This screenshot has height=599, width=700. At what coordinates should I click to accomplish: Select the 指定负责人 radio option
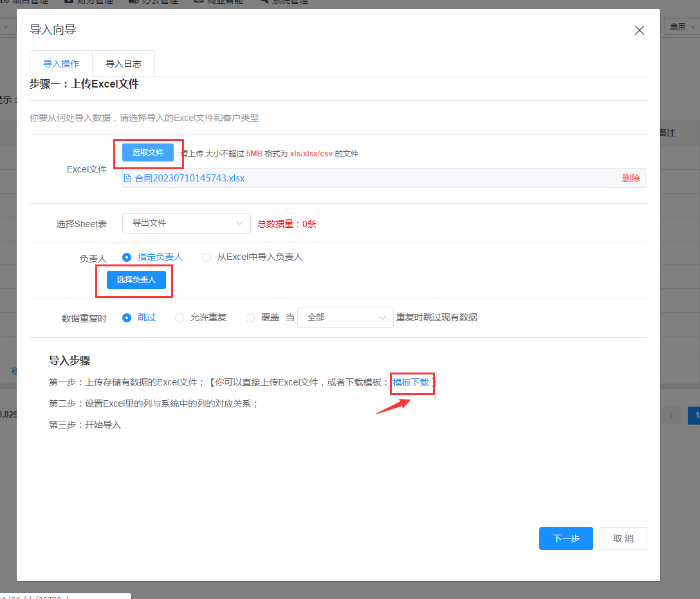[127, 257]
